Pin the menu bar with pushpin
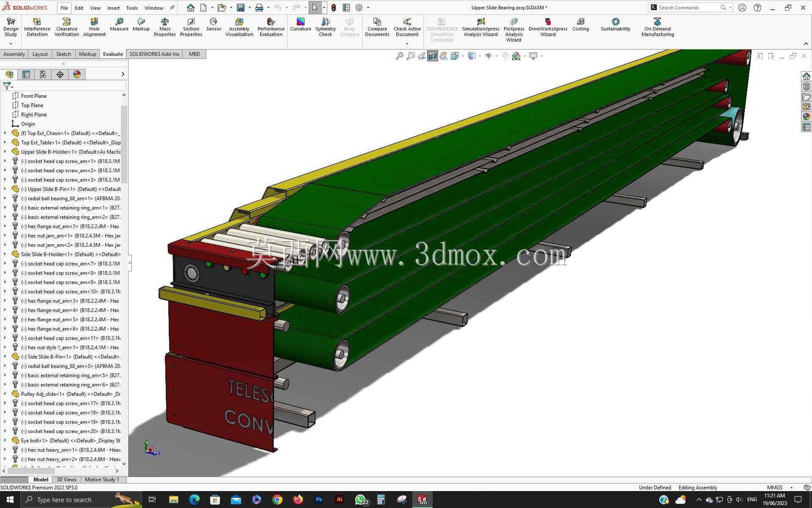Image resolution: width=812 pixels, height=508 pixels. 172,8
